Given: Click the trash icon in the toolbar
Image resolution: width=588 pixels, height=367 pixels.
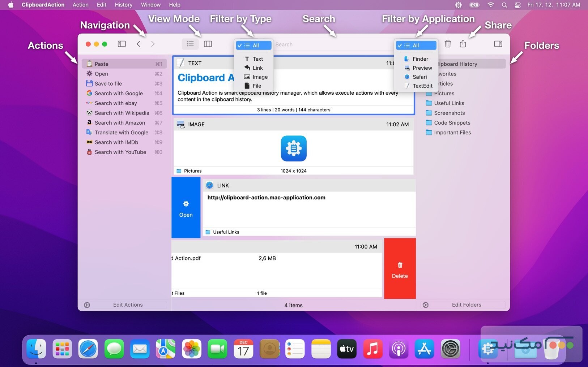Looking at the screenshot, I should coord(448,44).
